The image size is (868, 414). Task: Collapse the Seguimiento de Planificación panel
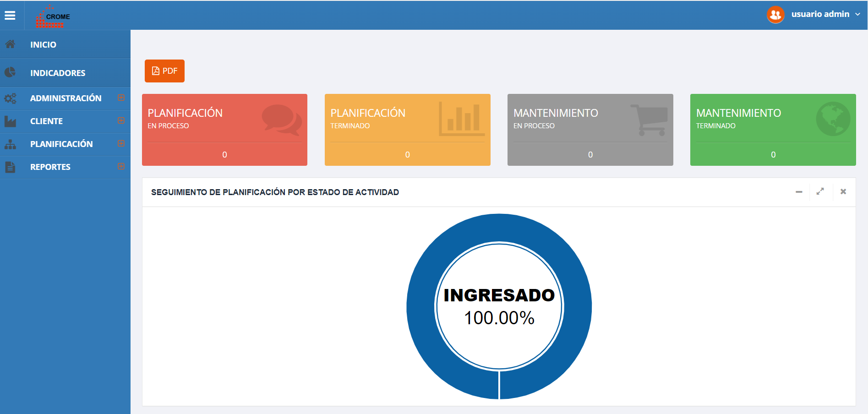coord(799,192)
